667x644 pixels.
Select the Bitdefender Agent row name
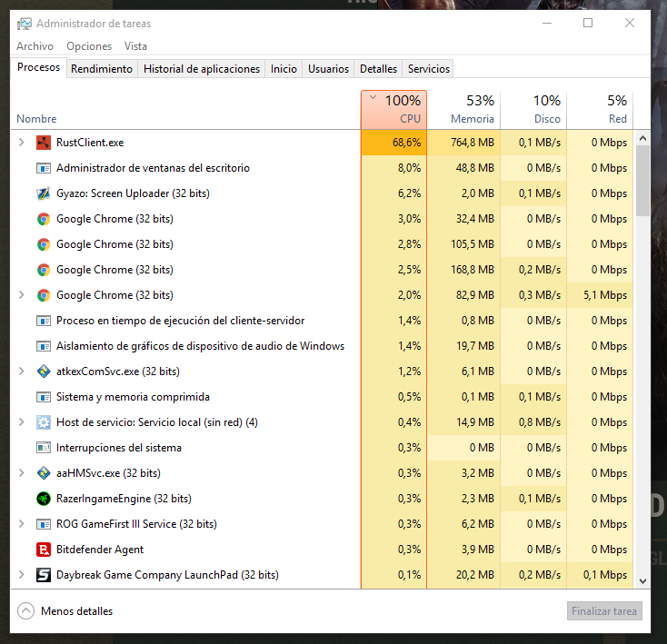100,550
